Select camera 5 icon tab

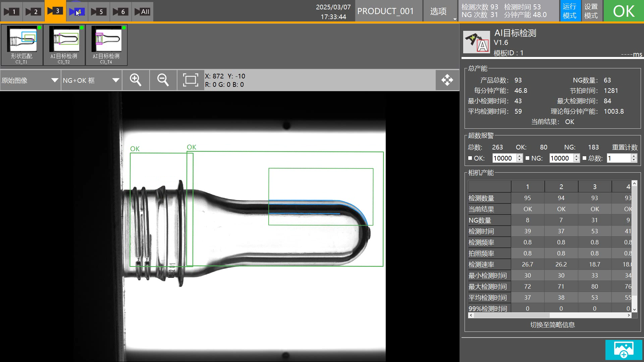click(98, 12)
